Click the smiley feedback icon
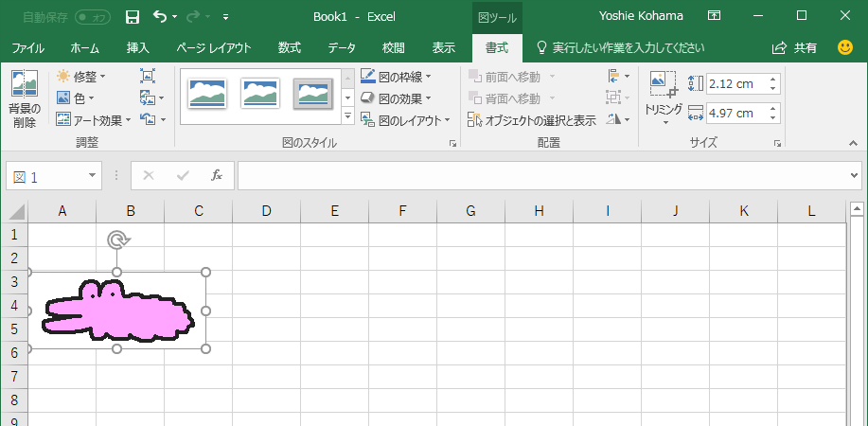The width and height of the screenshot is (868, 426). pyautogui.click(x=845, y=47)
